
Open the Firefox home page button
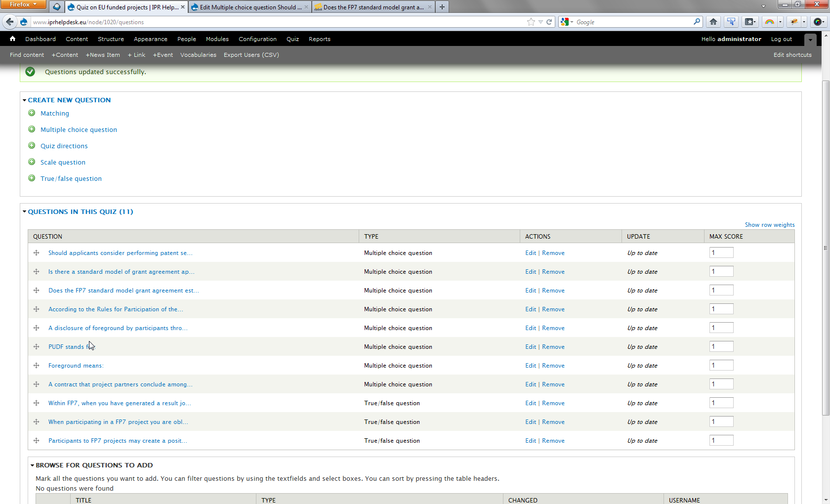pos(713,22)
